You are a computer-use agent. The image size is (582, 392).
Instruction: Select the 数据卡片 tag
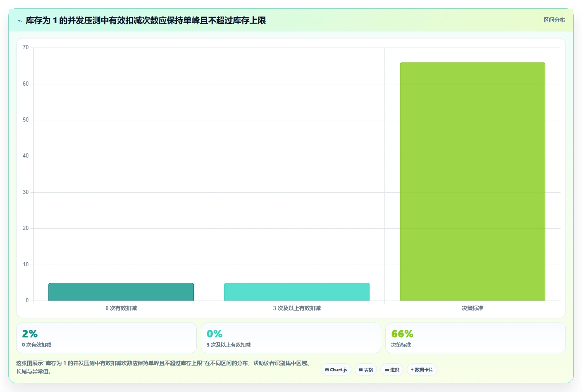(x=422, y=370)
